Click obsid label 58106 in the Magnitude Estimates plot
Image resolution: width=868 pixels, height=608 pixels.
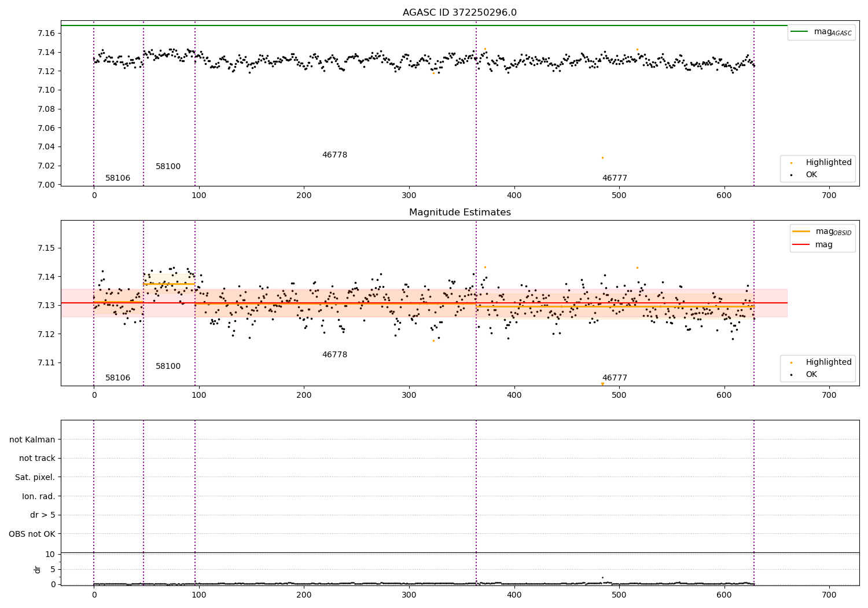[x=118, y=378]
